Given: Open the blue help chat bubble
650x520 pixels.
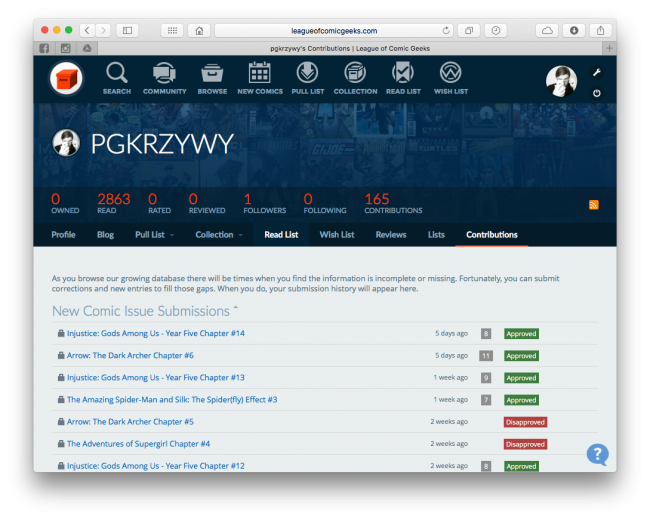Looking at the screenshot, I should pos(597,455).
